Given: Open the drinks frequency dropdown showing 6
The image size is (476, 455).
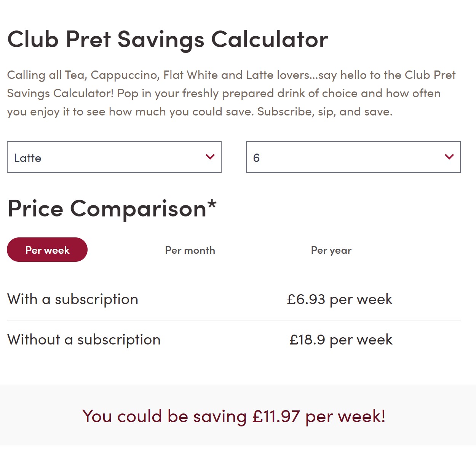Looking at the screenshot, I should [353, 157].
